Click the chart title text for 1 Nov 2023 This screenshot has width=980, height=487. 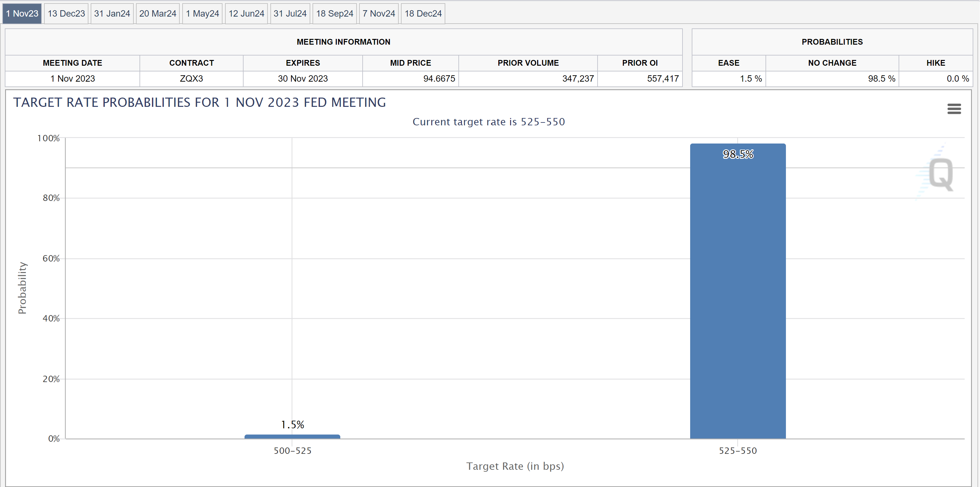(x=199, y=103)
